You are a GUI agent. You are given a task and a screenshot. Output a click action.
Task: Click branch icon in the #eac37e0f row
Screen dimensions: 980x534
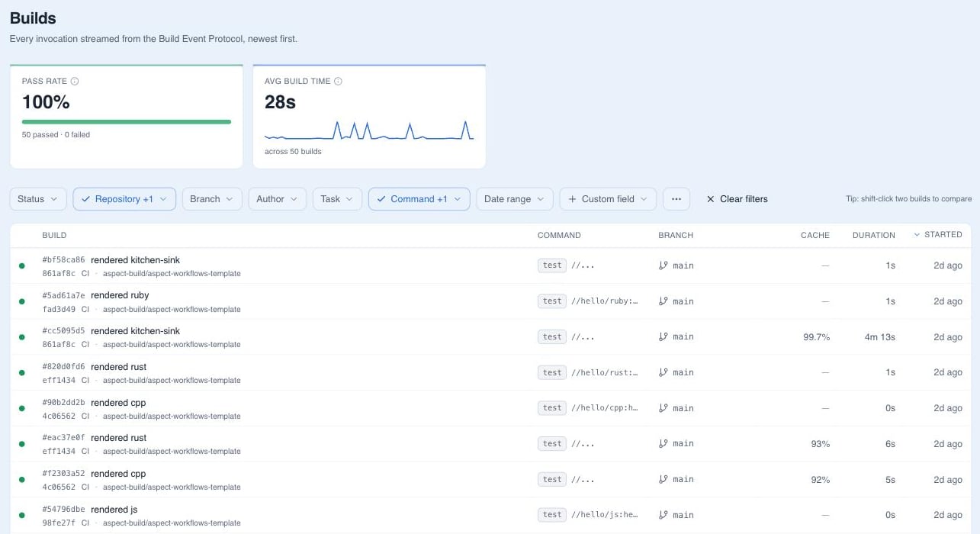(x=663, y=443)
